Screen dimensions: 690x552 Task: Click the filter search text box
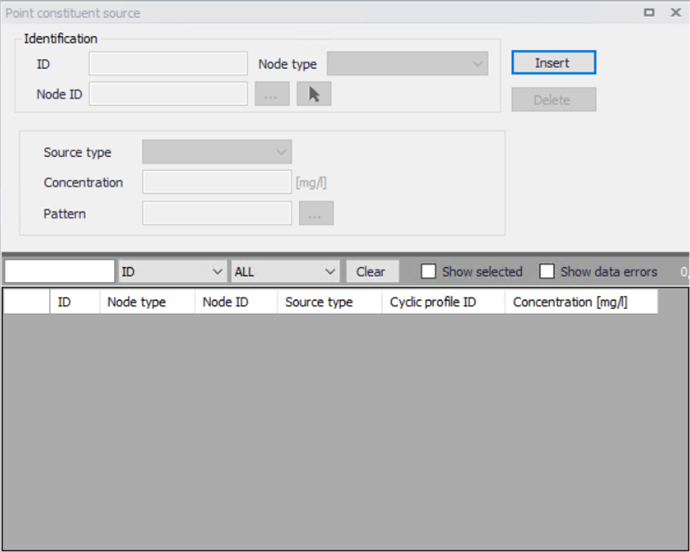(59, 271)
